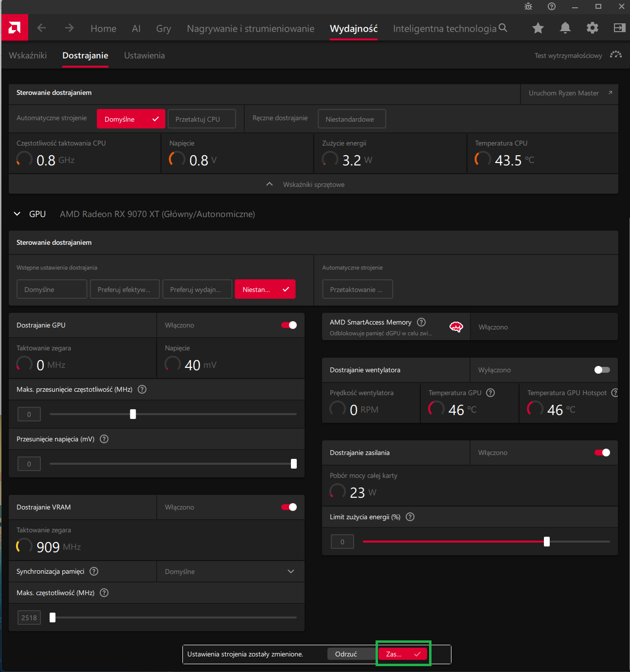Show help for Limit zużycia energii
Image resolution: width=630 pixels, height=672 pixels.
[x=410, y=517]
